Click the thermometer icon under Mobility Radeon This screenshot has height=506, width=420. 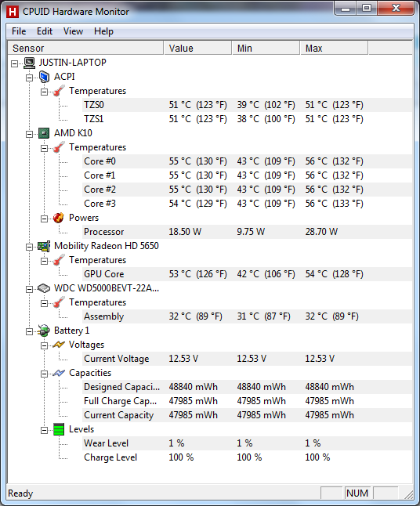coord(59,260)
